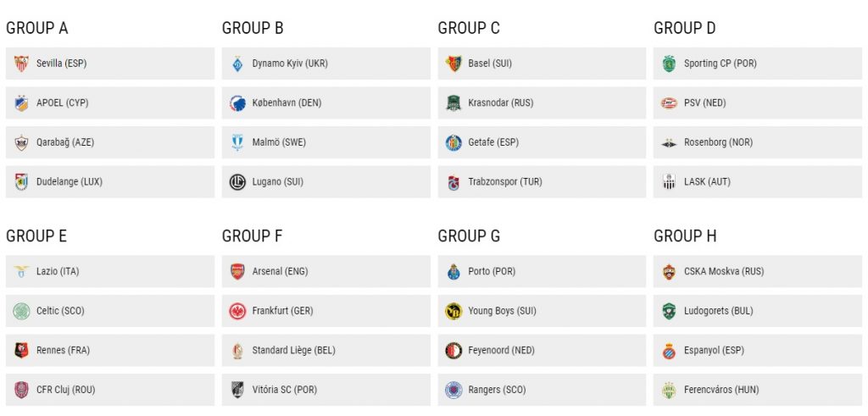Click the Sevilla club crest icon
This screenshot has height=416, width=868.
coord(21,64)
